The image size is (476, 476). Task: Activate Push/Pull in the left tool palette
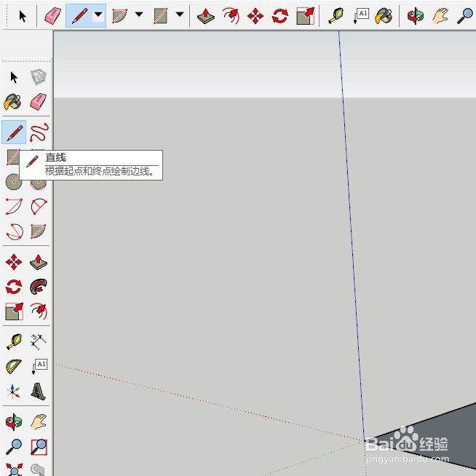(39, 262)
